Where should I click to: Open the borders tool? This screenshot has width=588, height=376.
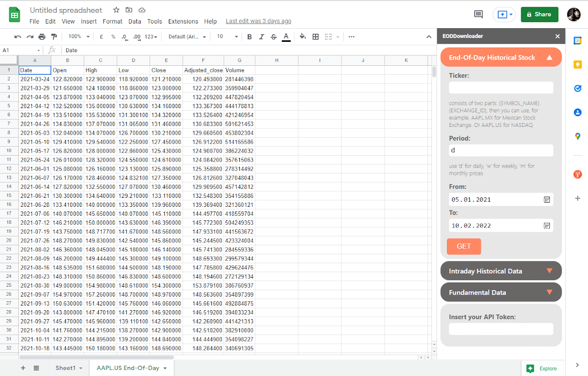[316, 37]
